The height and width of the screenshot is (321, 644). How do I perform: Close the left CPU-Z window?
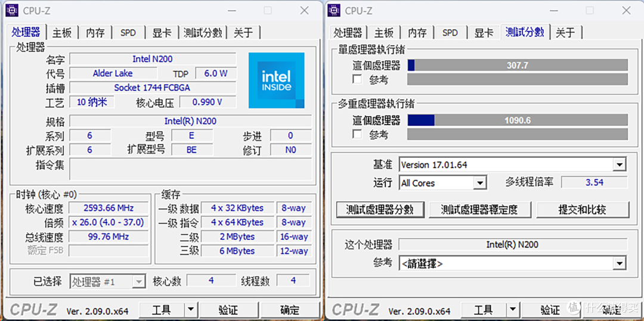[x=304, y=11]
